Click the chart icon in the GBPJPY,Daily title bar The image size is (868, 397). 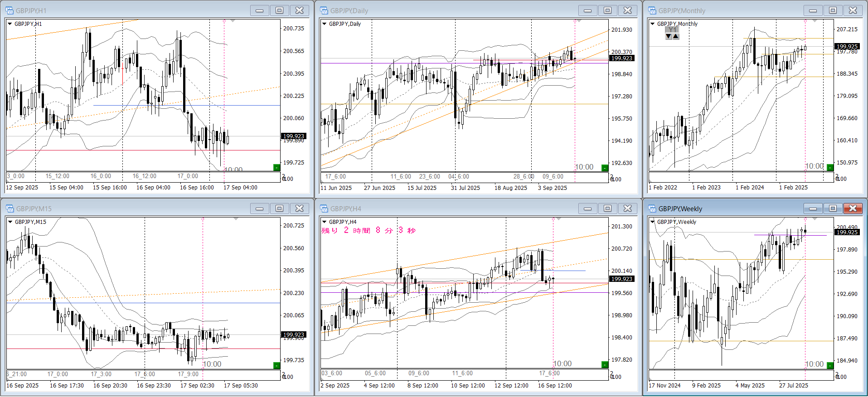tap(324, 10)
